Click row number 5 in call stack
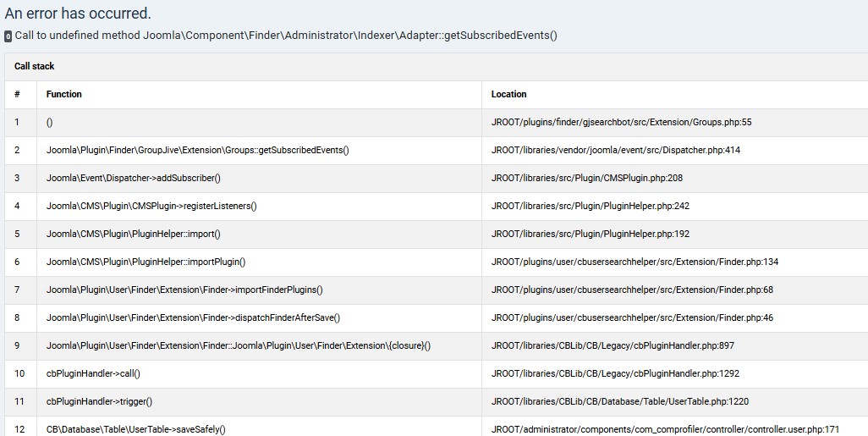Viewport: 868px width, 436px height. [x=17, y=234]
